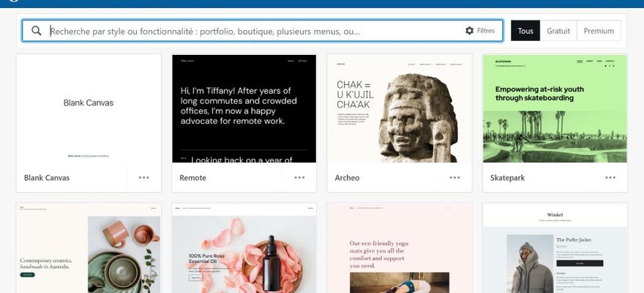This screenshot has width=644, height=293.
Task: Open the Filtres gear settings
Action: pyautogui.click(x=480, y=31)
